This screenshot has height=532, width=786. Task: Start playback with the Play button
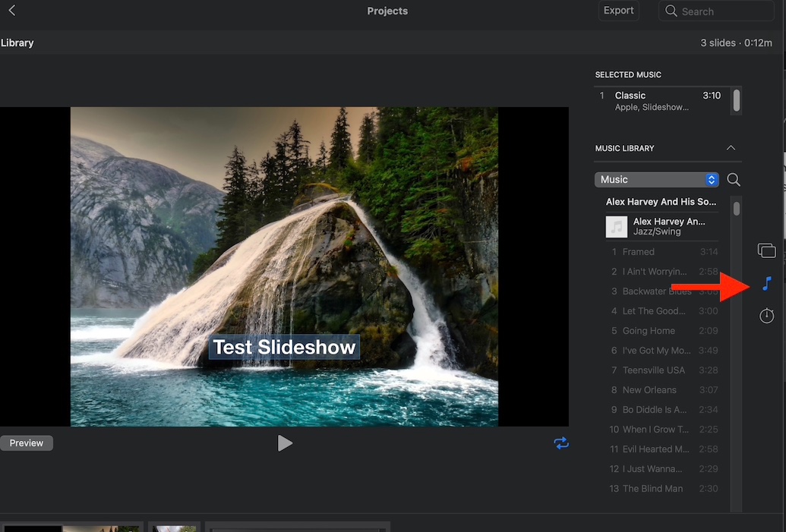tap(286, 442)
